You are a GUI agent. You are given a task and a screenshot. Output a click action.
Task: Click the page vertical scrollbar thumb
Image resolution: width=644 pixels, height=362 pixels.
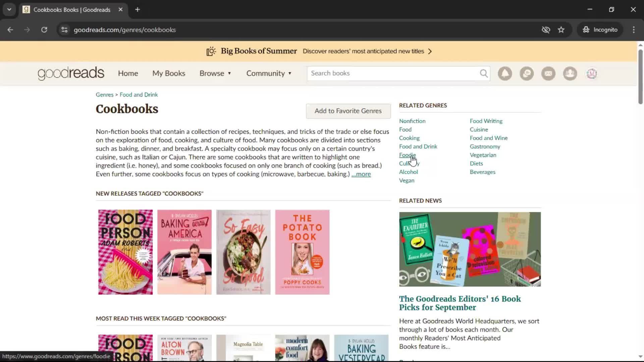click(x=640, y=77)
